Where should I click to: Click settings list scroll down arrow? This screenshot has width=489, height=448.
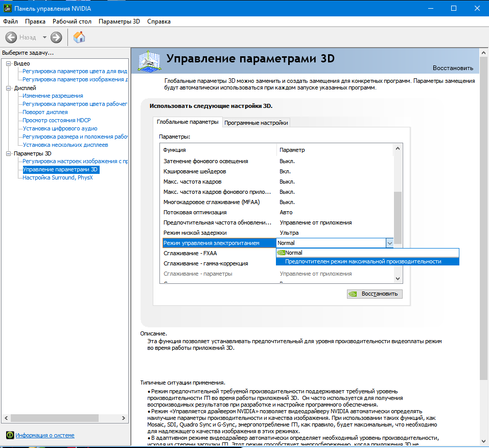tap(398, 279)
